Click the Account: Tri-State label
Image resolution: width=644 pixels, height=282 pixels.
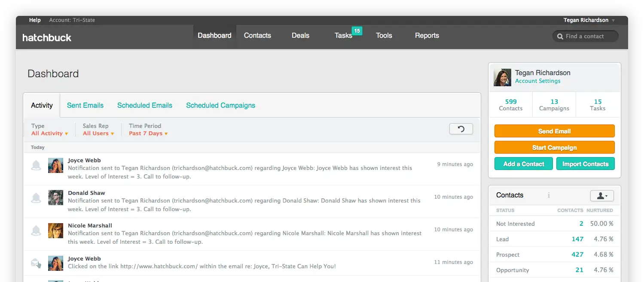(72, 20)
